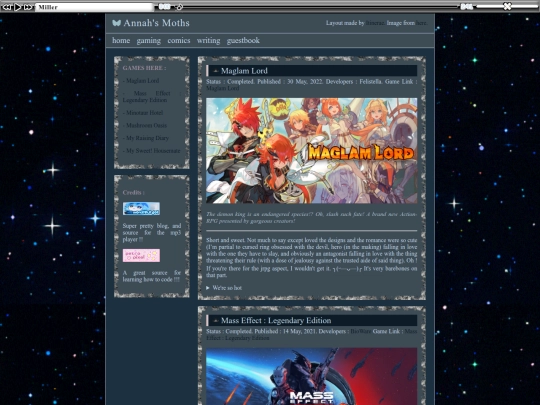Jump to Mass Effect Legendary Edition in sidebar
Screen dimensions: 540x405
152,97
